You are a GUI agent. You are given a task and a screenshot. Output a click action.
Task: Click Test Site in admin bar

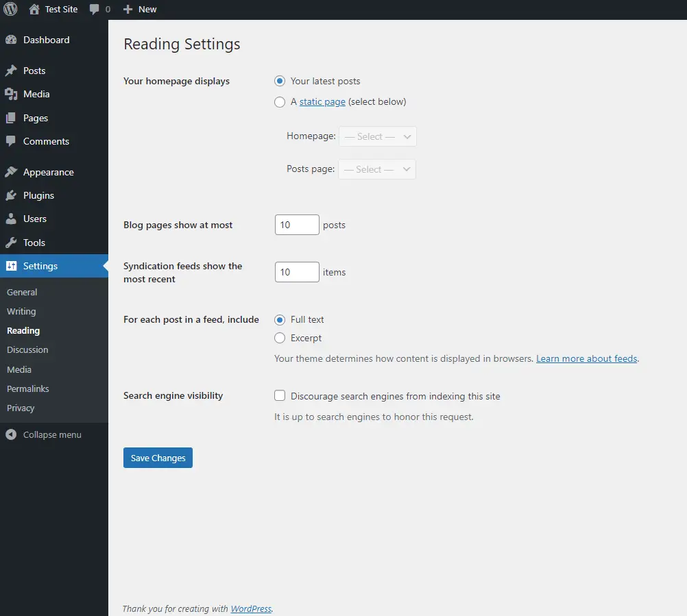pyautogui.click(x=61, y=9)
